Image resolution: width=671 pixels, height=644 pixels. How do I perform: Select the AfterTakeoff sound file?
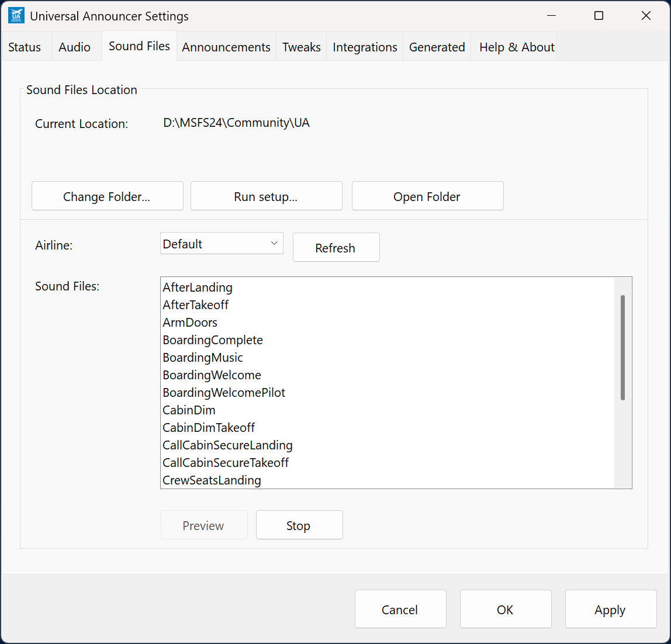click(x=388, y=305)
